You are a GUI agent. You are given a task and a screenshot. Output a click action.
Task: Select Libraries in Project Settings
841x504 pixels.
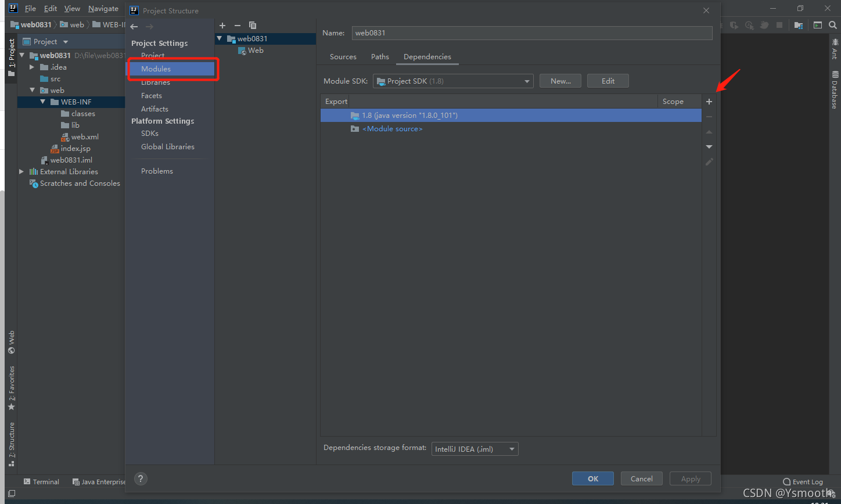156,82
